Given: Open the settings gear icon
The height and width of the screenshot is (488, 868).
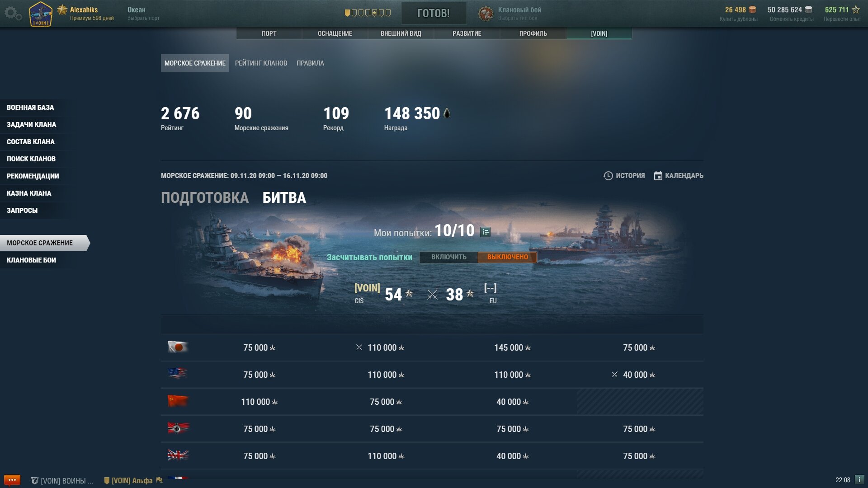Looking at the screenshot, I should (13, 14).
